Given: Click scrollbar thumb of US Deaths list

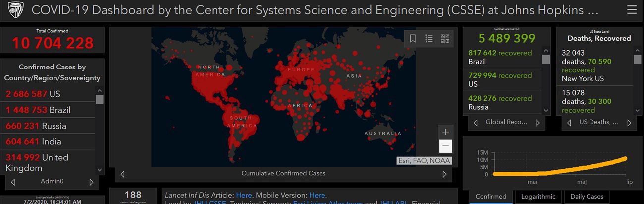Looking at the screenshot, I should pyautogui.click(x=638, y=59).
